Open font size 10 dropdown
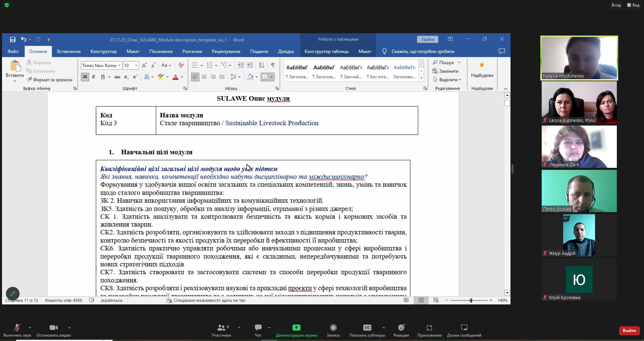 [x=136, y=65]
